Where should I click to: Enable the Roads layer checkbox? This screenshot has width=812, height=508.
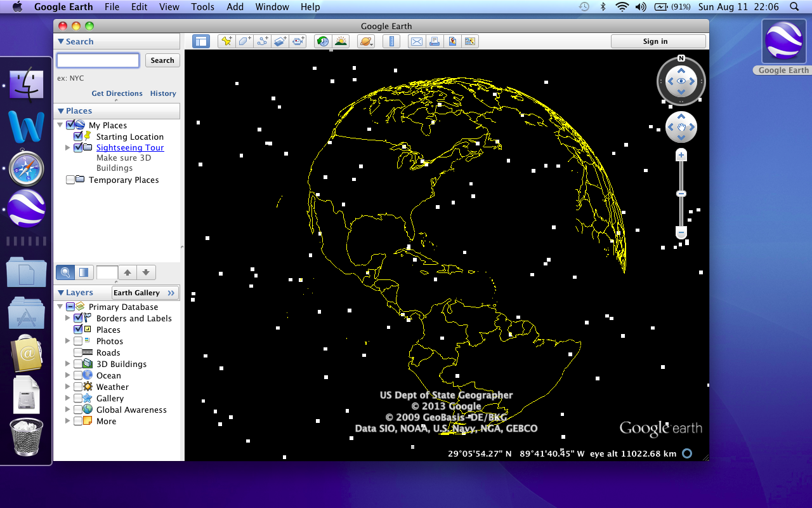tap(78, 352)
